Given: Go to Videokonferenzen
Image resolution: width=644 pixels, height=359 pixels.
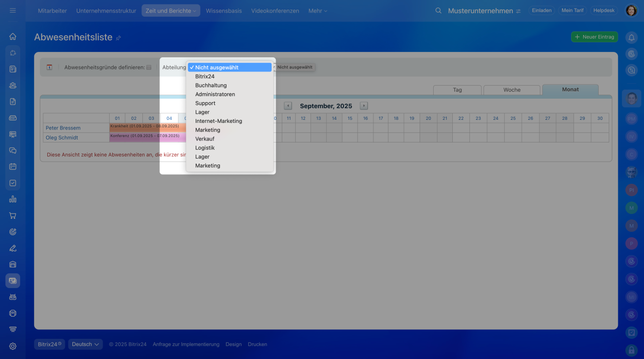Looking at the screenshot, I should coord(275,11).
